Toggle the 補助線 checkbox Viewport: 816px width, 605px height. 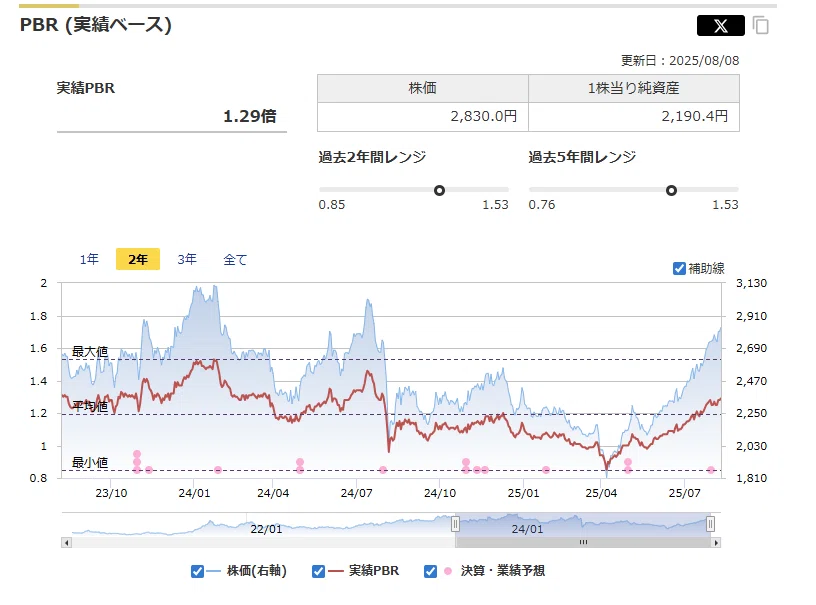point(679,268)
